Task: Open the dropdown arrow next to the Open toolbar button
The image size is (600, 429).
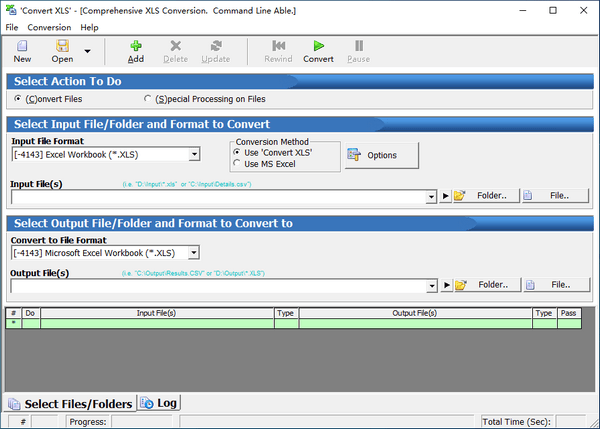Action: tap(87, 51)
